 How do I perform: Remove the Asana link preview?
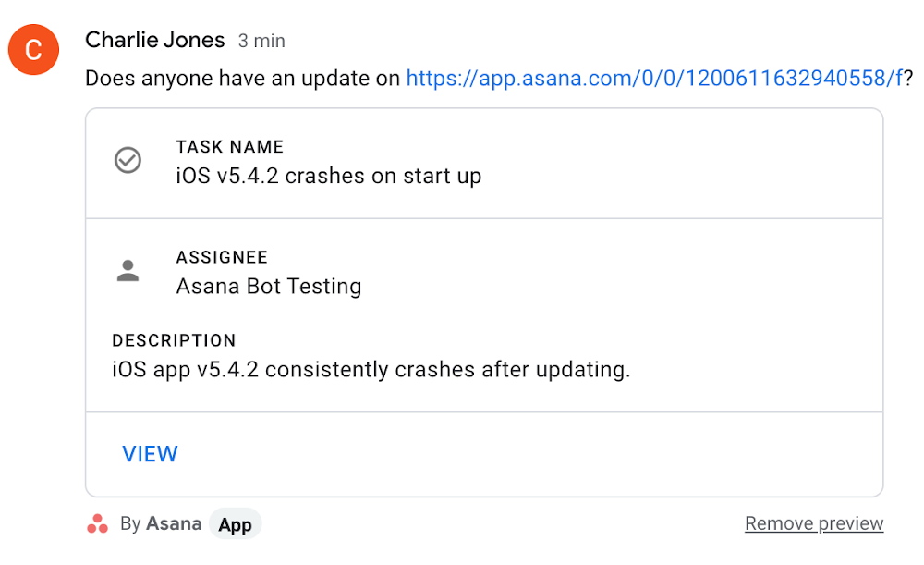coord(814,523)
